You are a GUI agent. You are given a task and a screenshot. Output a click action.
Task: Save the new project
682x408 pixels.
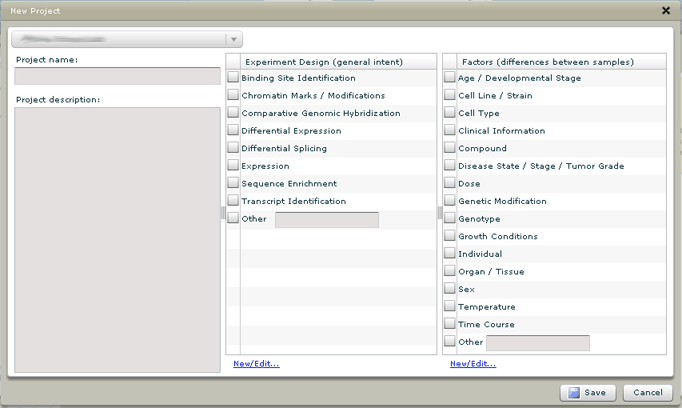588,393
